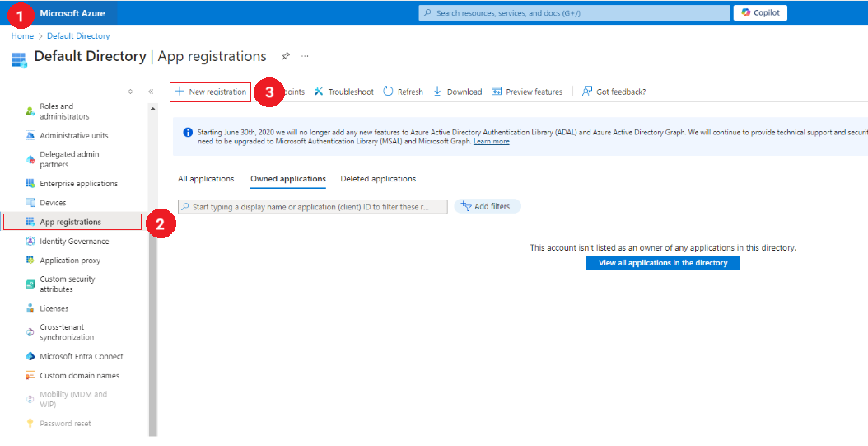Click the Troubleshoot wrench icon
This screenshot has height=446, width=868.
pos(319,92)
